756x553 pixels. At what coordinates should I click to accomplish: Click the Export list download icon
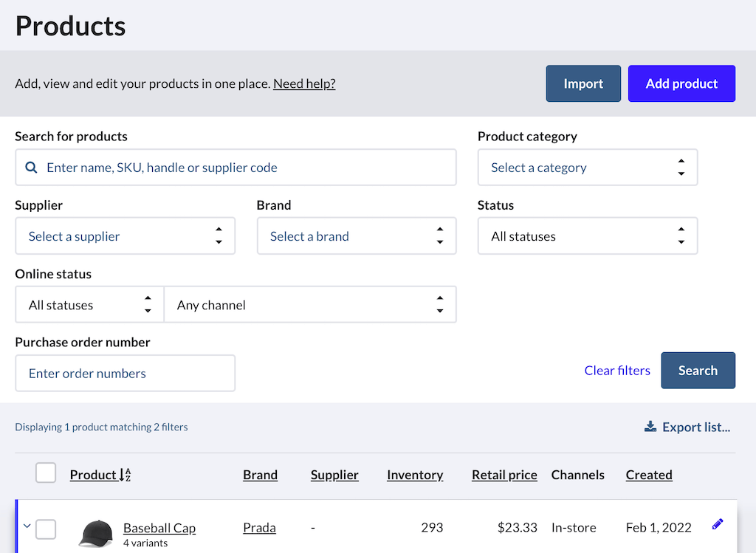tap(650, 426)
